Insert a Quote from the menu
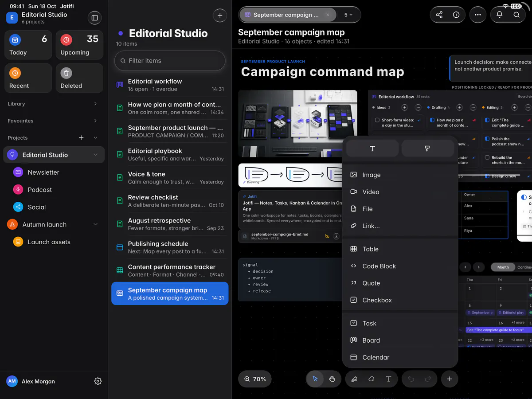Image resolution: width=532 pixels, height=399 pixels. (400, 283)
